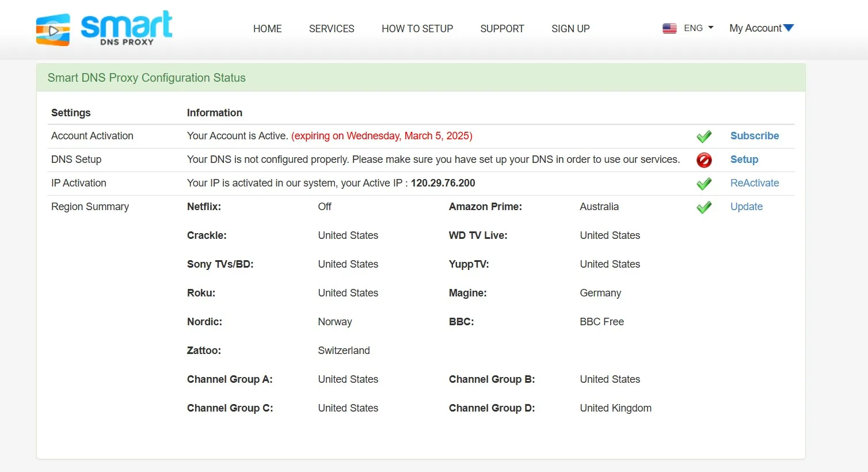Click the chevron beside ENG

click(x=710, y=28)
